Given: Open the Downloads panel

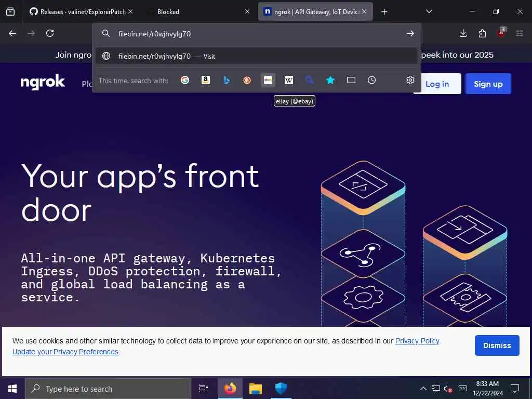Looking at the screenshot, I should click(463, 33).
